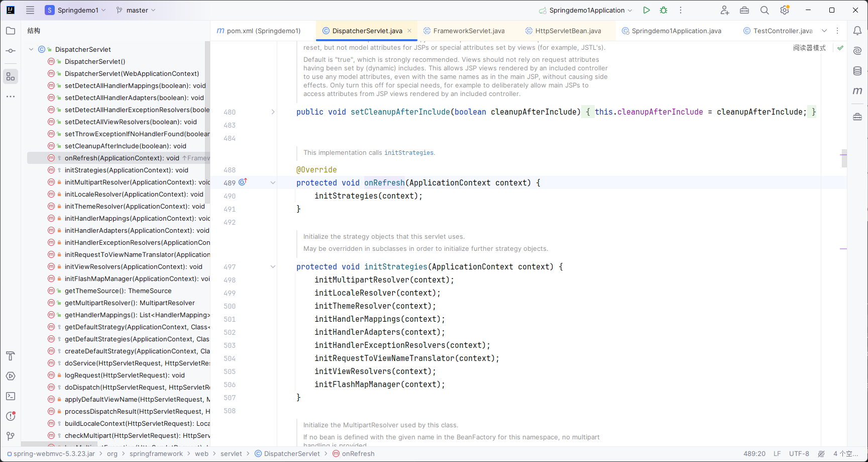Select logRequest(HttpServletRequest) in structure
Image resolution: width=868 pixels, height=462 pixels.
(119, 376)
